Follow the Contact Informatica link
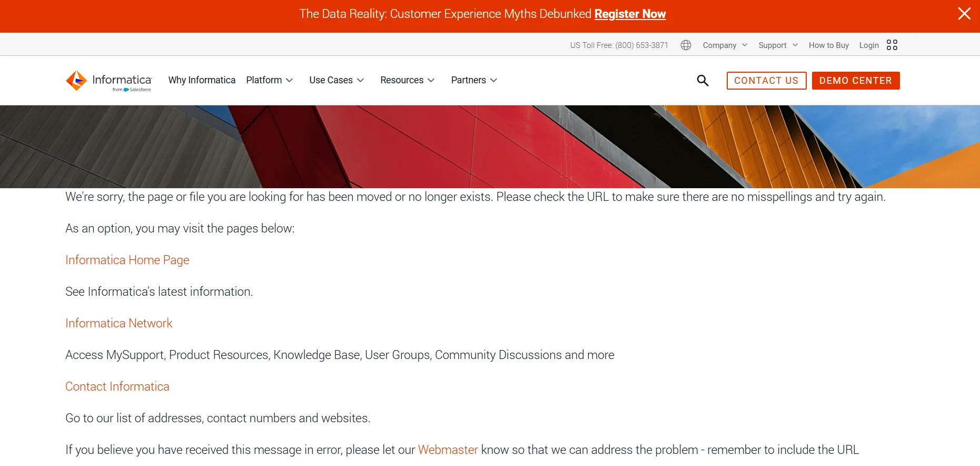 (117, 386)
